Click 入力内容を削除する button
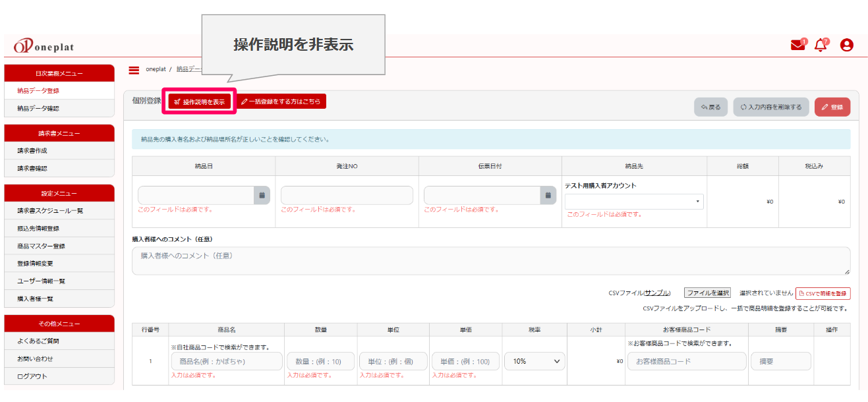The height and width of the screenshot is (402, 868). pos(770,107)
